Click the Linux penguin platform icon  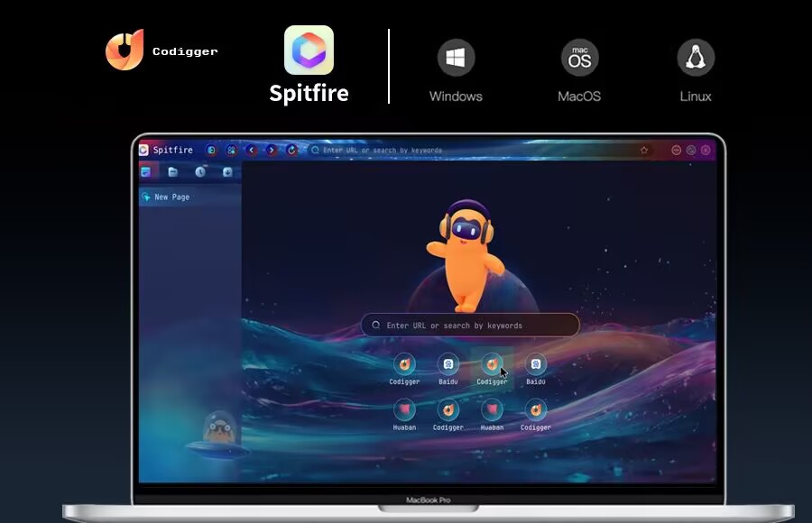tap(696, 58)
